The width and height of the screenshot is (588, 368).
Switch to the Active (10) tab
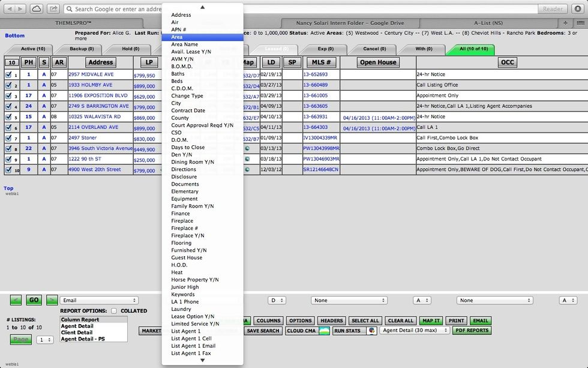point(33,49)
